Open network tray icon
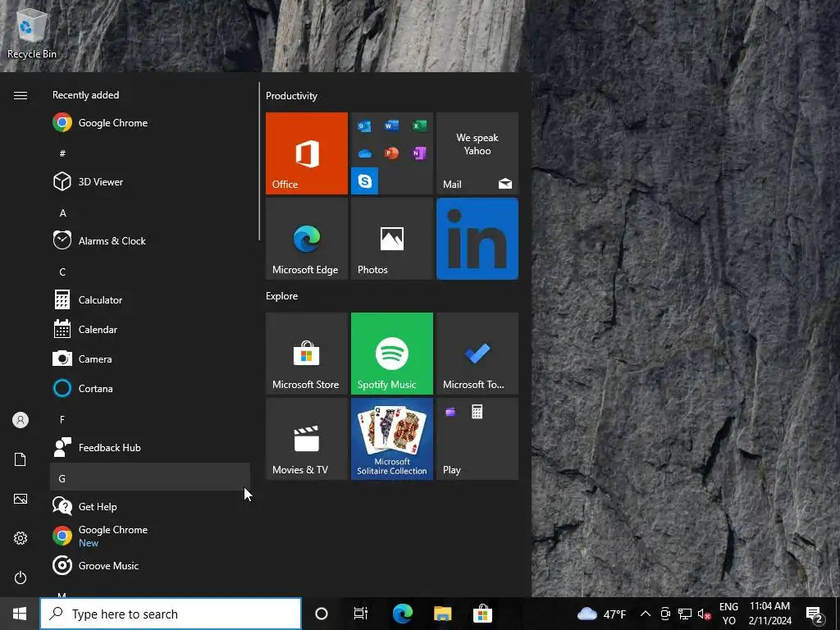The height and width of the screenshot is (630, 840). click(685, 614)
